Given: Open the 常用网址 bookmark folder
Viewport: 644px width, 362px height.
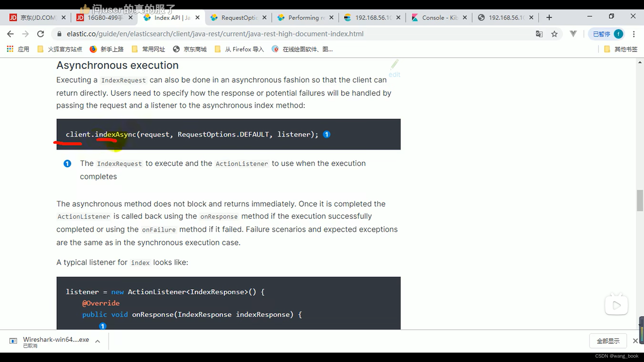Looking at the screenshot, I should (149, 49).
